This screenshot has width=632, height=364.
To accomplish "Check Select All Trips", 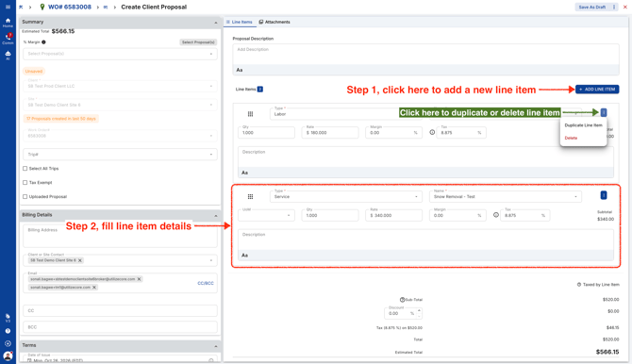I will 25,169.
